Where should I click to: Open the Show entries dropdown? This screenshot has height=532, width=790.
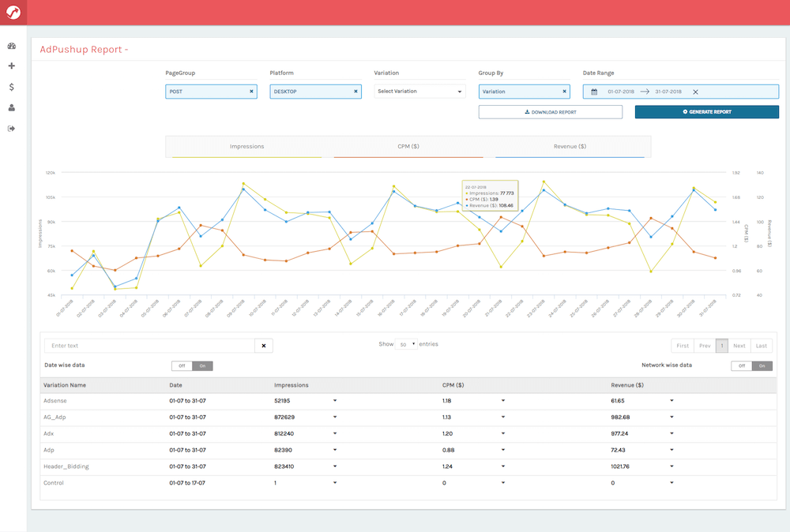pyautogui.click(x=406, y=344)
